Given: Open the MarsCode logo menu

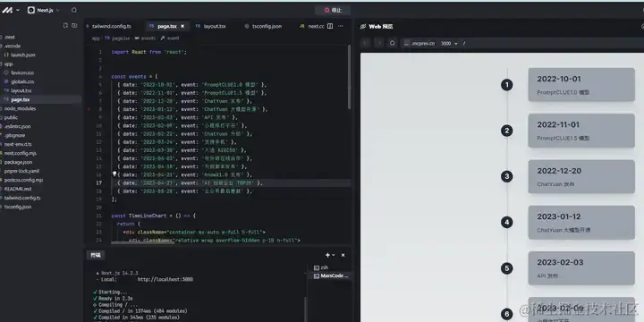Looking at the screenshot, I should point(10,10).
